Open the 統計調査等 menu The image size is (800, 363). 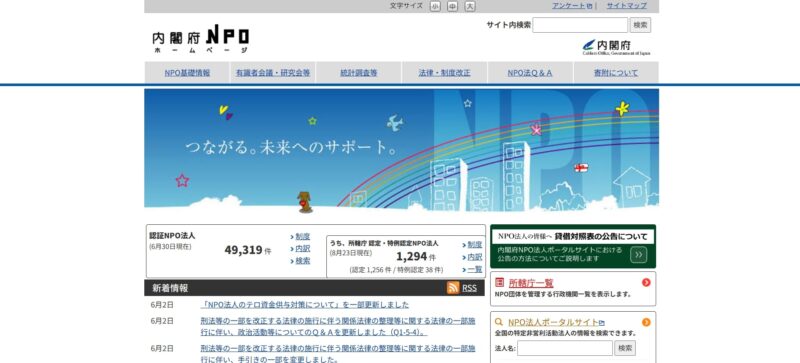359,73
